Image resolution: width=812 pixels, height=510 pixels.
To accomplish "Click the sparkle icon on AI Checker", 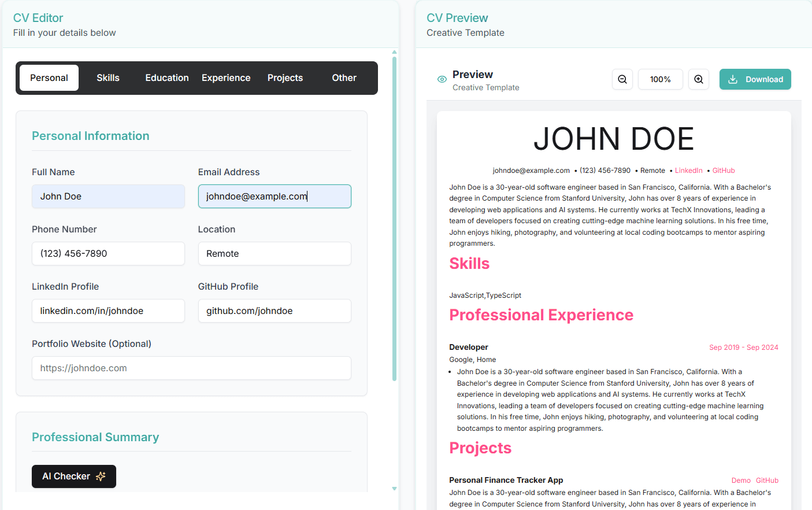I will coord(101,476).
